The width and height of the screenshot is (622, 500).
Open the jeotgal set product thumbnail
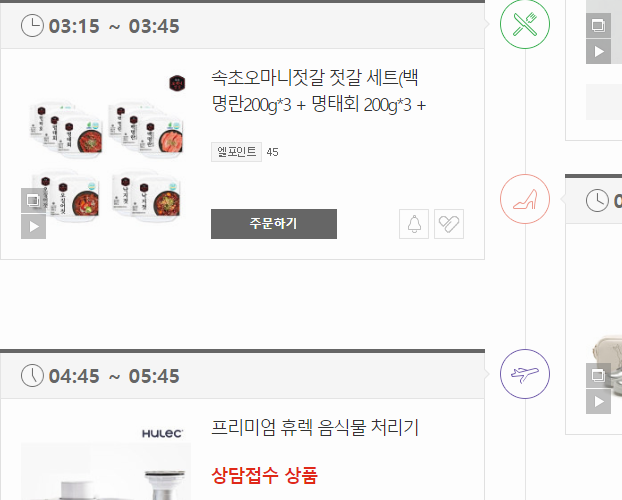pos(106,154)
